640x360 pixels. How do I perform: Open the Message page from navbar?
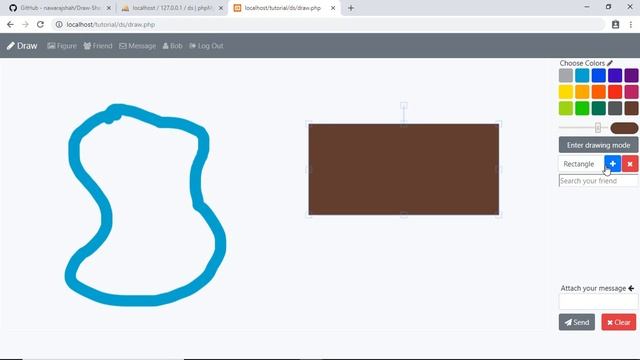(x=138, y=46)
